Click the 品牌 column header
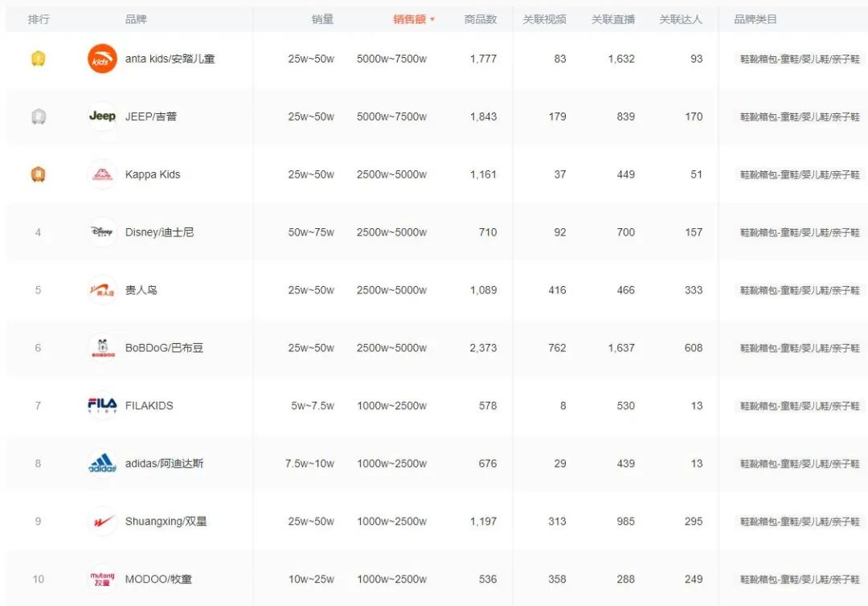Viewport: 868px width, 606px height. point(136,19)
